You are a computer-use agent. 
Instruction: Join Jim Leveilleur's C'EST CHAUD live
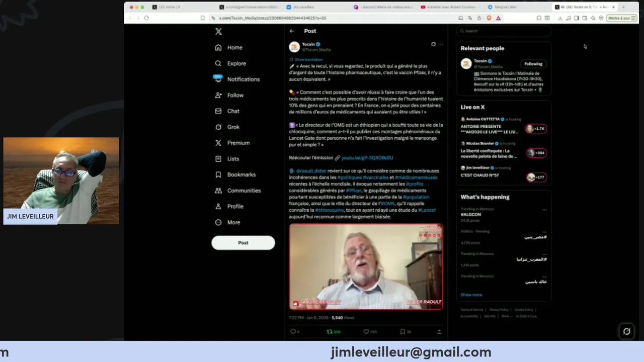pos(536,177)
